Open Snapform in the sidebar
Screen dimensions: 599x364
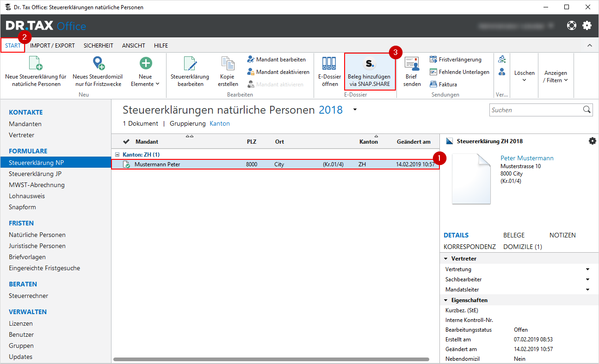click(x=22, y=207)
